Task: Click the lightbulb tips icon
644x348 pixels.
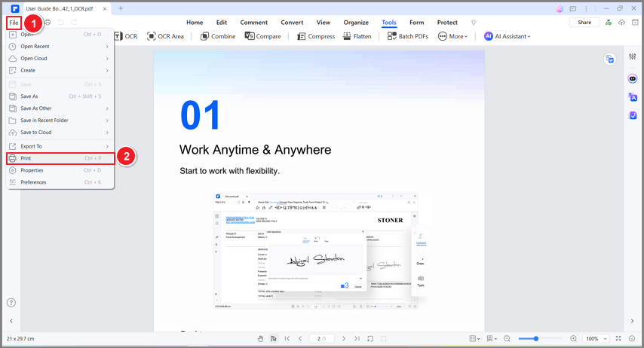Action: [474, 23]
